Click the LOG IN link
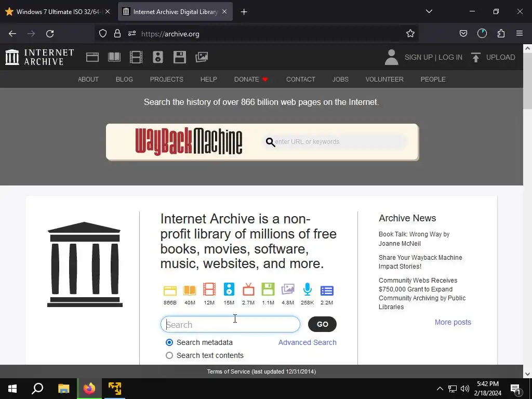 click(x=450, y=57)
